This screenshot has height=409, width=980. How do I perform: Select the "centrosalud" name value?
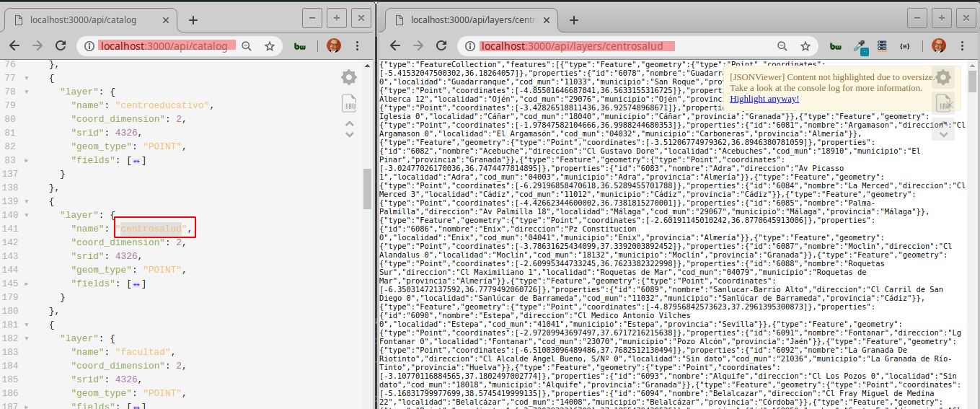(x=153, y=229)
